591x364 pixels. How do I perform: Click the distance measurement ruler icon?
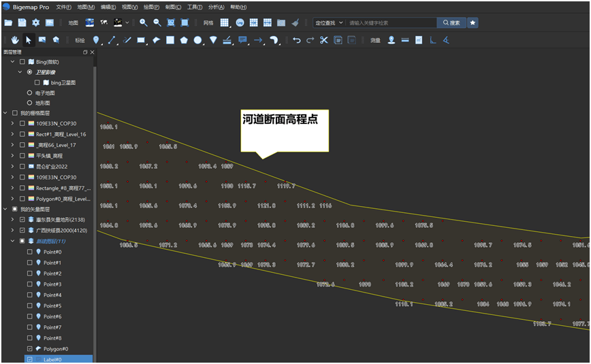coord(405,40)
